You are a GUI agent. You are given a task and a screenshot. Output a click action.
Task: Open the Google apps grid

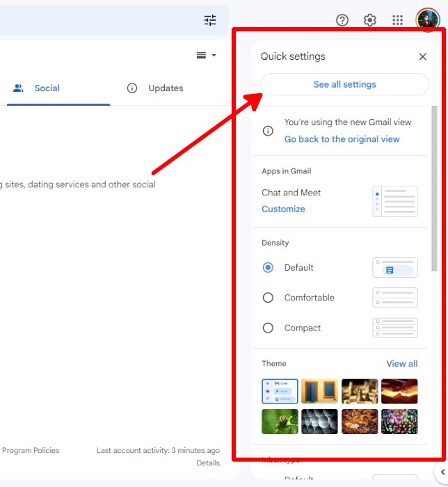pos(397,20)
